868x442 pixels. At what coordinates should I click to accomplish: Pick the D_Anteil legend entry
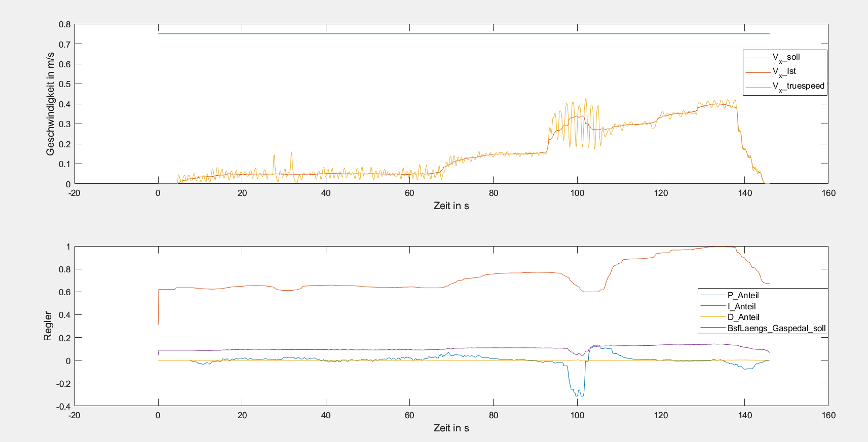pyautogui.click(x=743, y=317)
